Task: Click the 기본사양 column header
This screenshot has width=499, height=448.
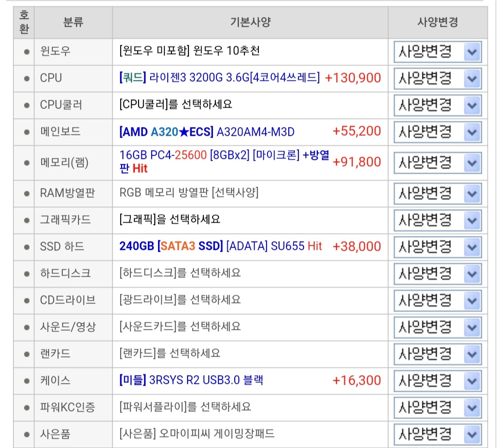Action: [250, 22]
